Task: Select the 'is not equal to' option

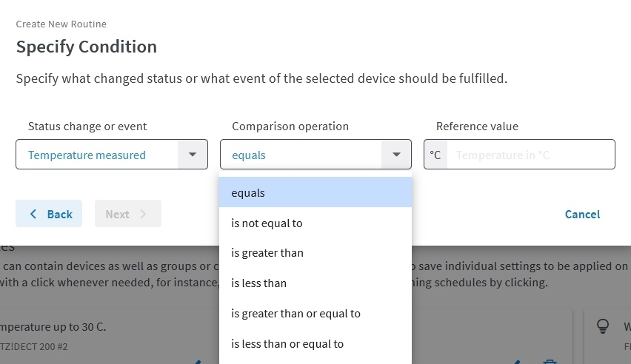Action: pyautogui.click(x=315, y=223)
